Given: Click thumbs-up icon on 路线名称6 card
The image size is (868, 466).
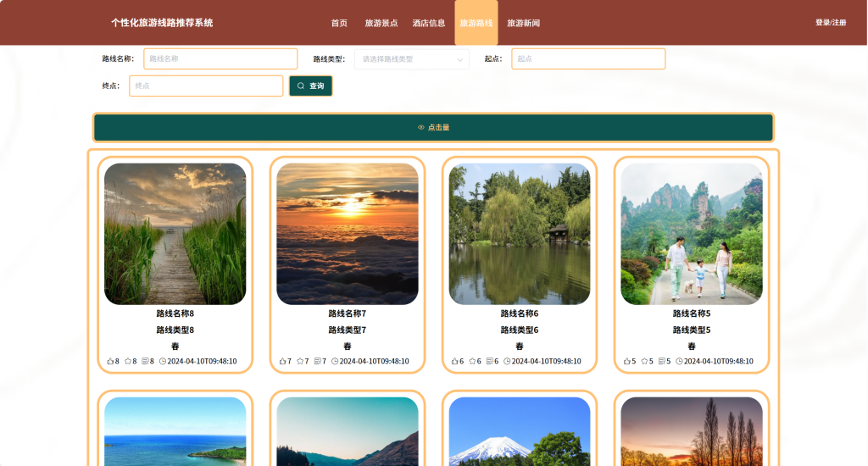Looking at the screenshot, I should (x=454, y=362).
